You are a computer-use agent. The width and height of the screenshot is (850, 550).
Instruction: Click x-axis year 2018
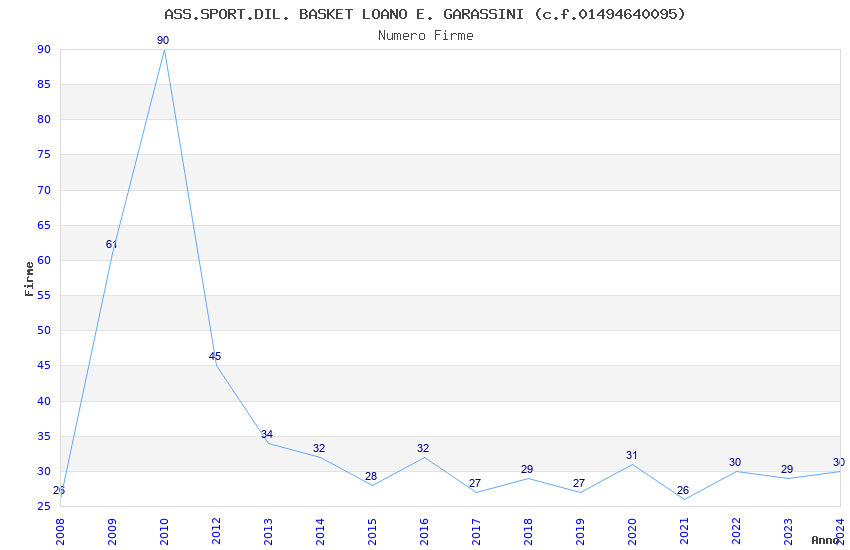click(x=529, y=532)
